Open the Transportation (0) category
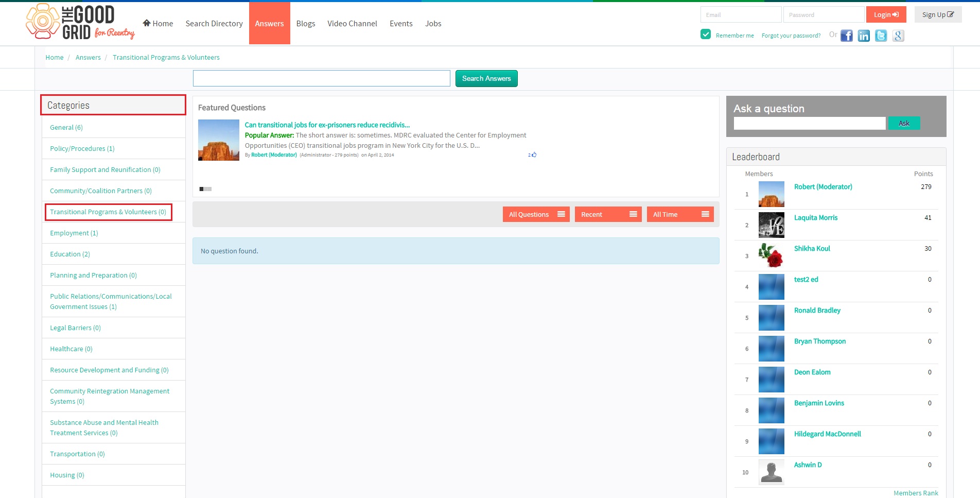980x498 pixels. [x=77, y=454]
